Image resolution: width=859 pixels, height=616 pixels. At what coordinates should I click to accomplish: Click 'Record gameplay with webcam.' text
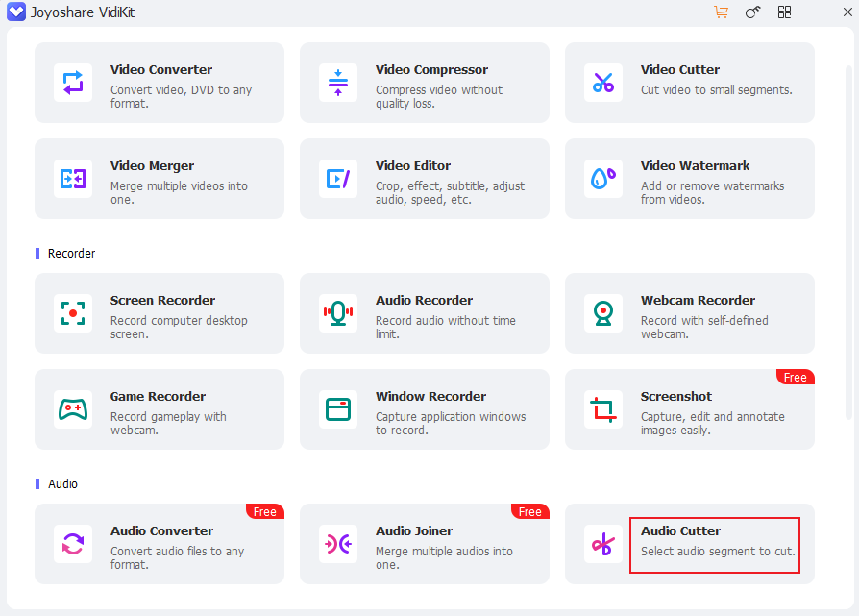point(168,423)
